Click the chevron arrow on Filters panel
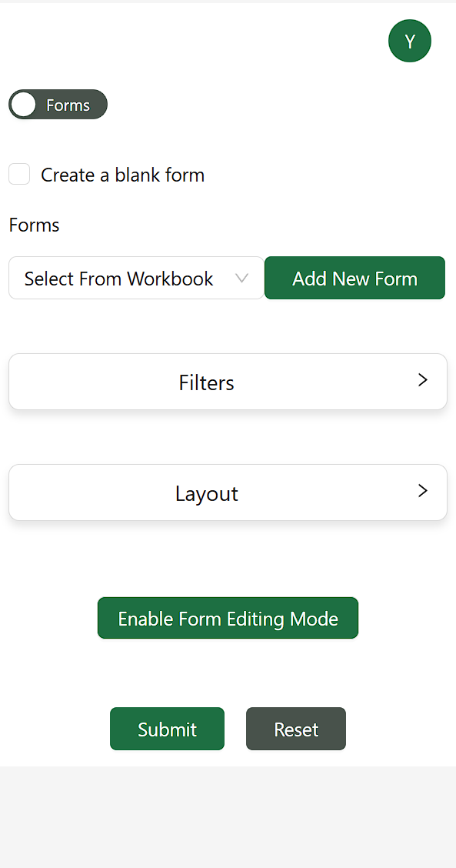The image size is (456, 868). pos(423,380)
